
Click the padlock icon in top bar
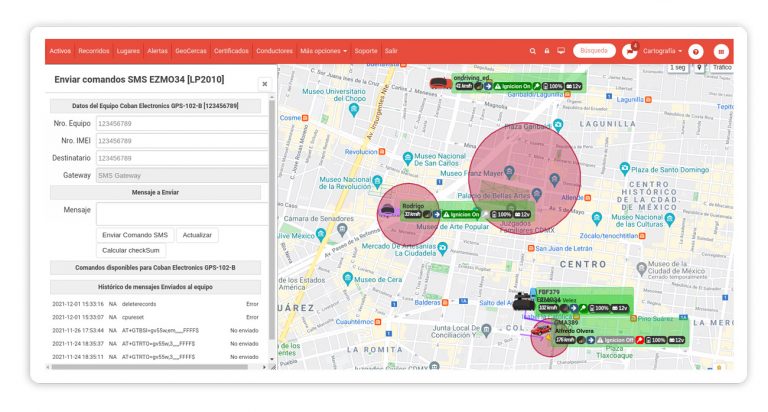click(547, 51)
